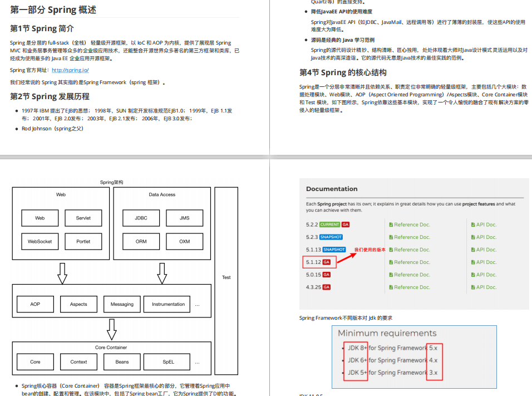
Task: Click the document icon beside 5.0.15 API Doc.
Action: (473, 275)
